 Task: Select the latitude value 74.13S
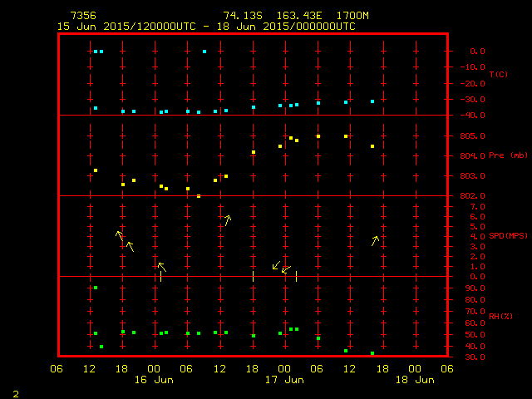(x=239, y=16)
